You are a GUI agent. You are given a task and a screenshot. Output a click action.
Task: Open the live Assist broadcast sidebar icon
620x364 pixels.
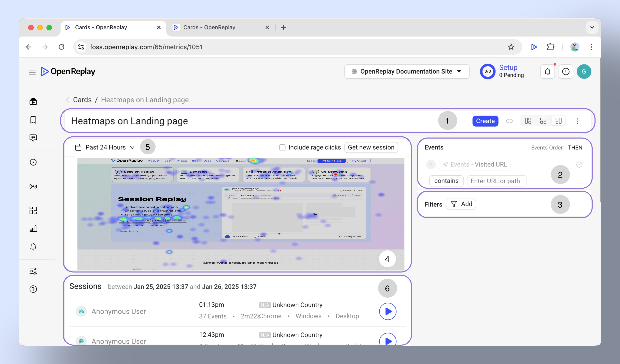[33, 186]
